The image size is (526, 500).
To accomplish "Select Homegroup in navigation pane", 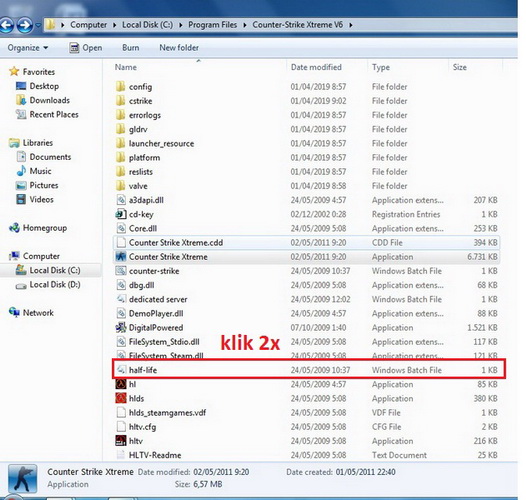I will click(38, 228).
